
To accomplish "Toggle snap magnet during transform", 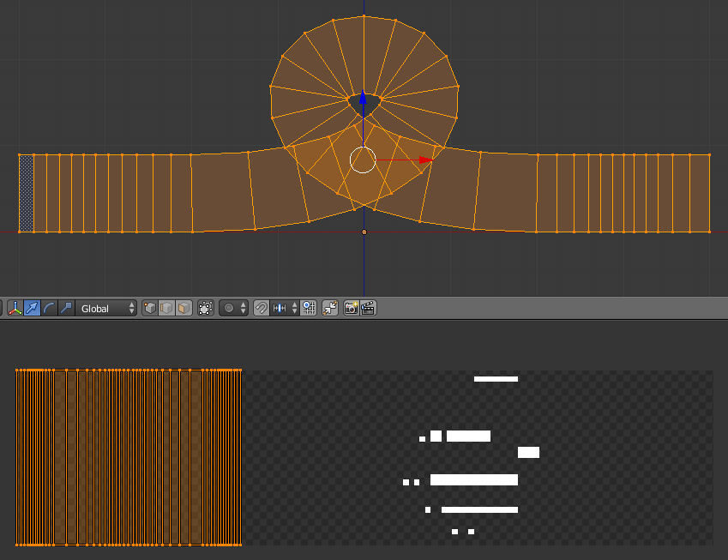I will 262,309.
